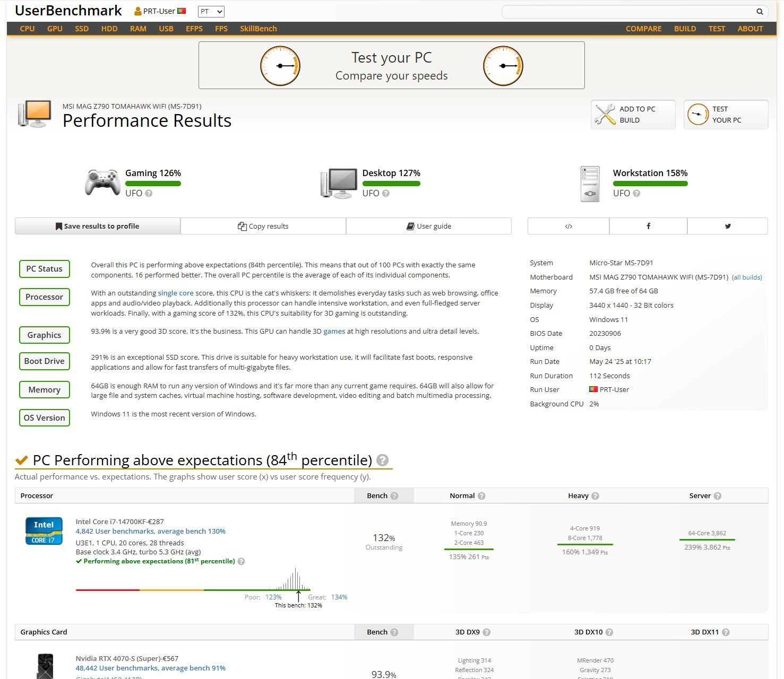This screenshot has width=784, height=679.
Task: Click the Graphics section button
Action: (45, 335)
